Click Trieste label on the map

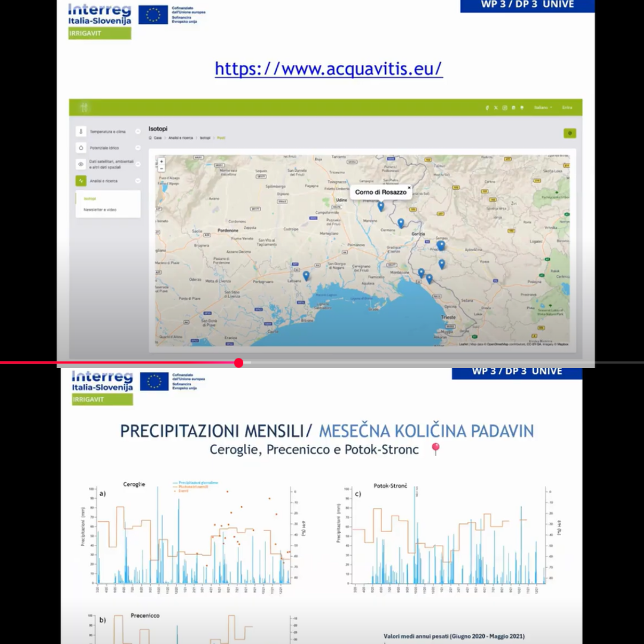[x=448, y=317]
